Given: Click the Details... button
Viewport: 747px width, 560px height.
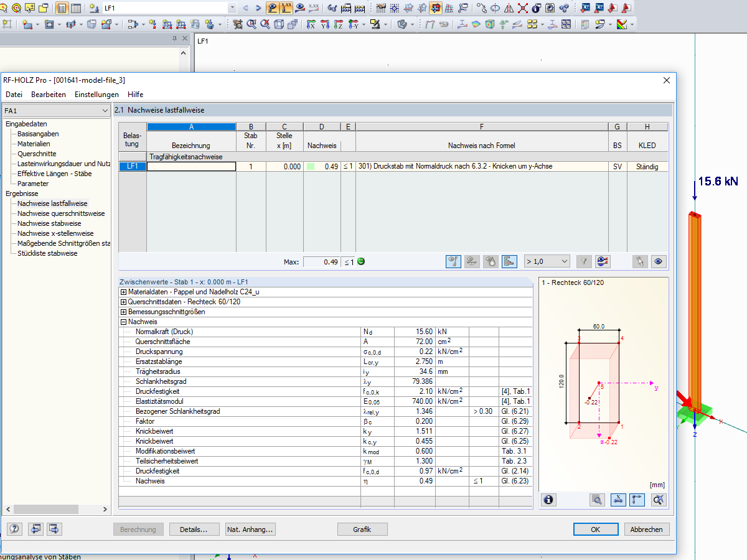Looking at the screenshot, I should click(193, 530).
